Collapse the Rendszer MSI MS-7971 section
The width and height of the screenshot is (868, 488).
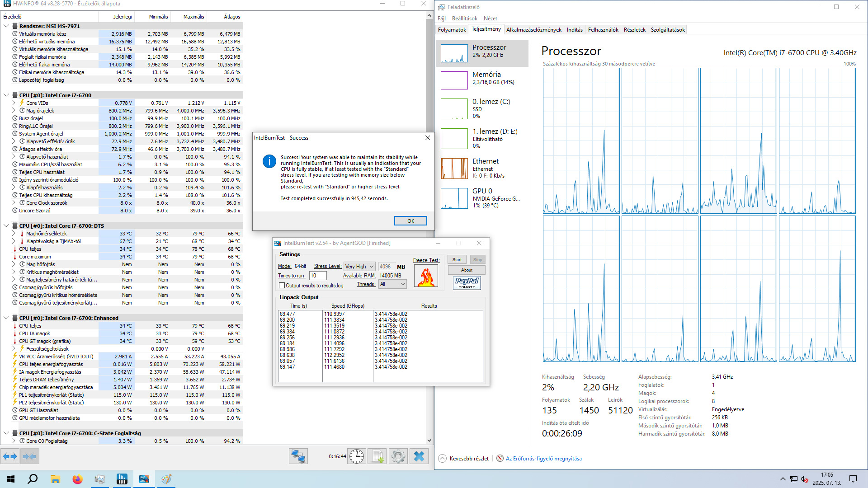point(6,26)
